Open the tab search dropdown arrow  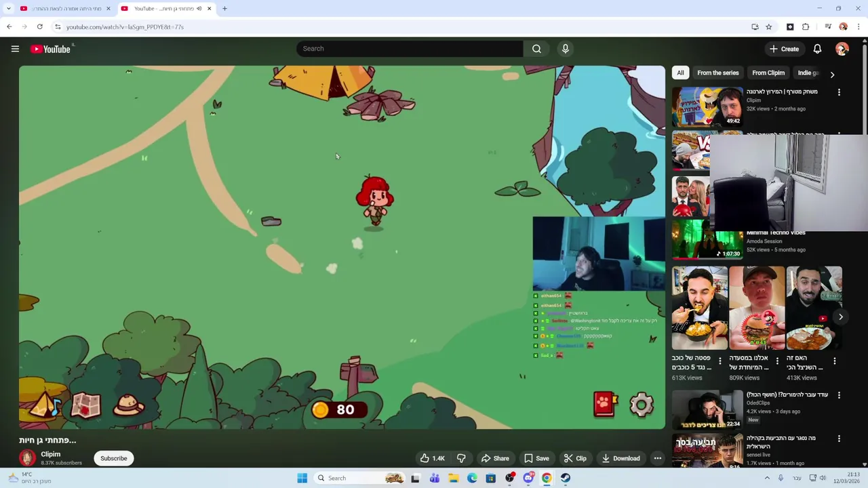pos(8,9)
